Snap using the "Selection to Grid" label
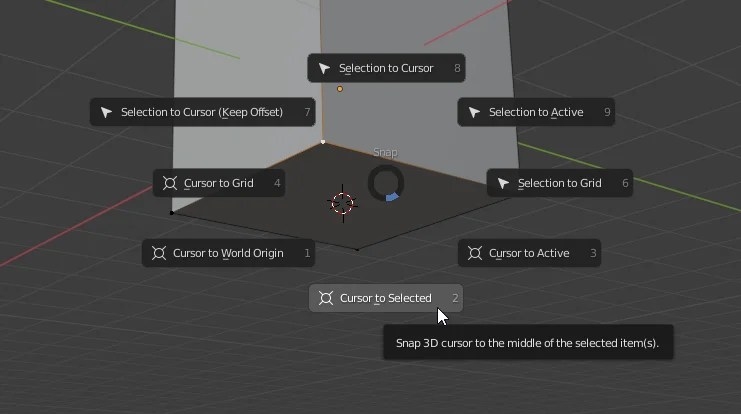Viewport: 741px width, 414px height. (559, 183)
